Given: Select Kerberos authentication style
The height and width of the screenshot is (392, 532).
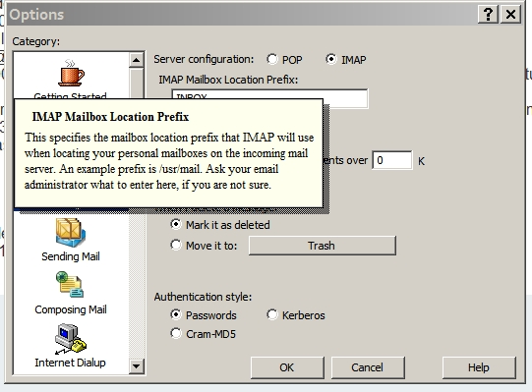Looking at the screenshot, I should pyautogui.click(x=272, y=314).
